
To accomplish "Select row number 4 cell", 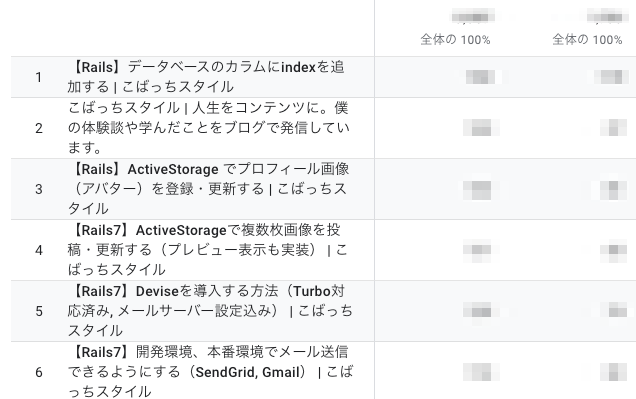I will coord(39,250).
